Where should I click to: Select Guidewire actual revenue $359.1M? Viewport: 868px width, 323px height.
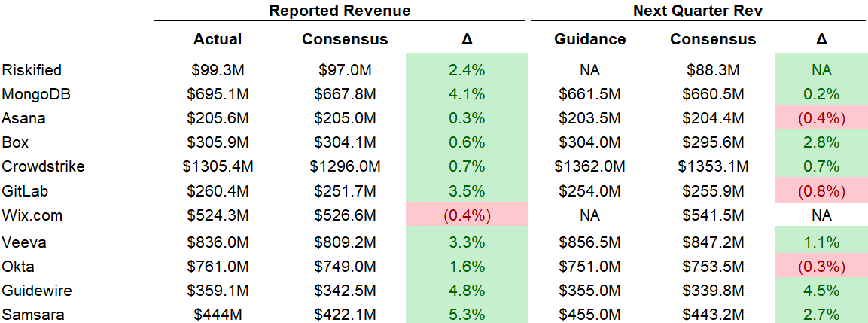[x=218, y=291]
